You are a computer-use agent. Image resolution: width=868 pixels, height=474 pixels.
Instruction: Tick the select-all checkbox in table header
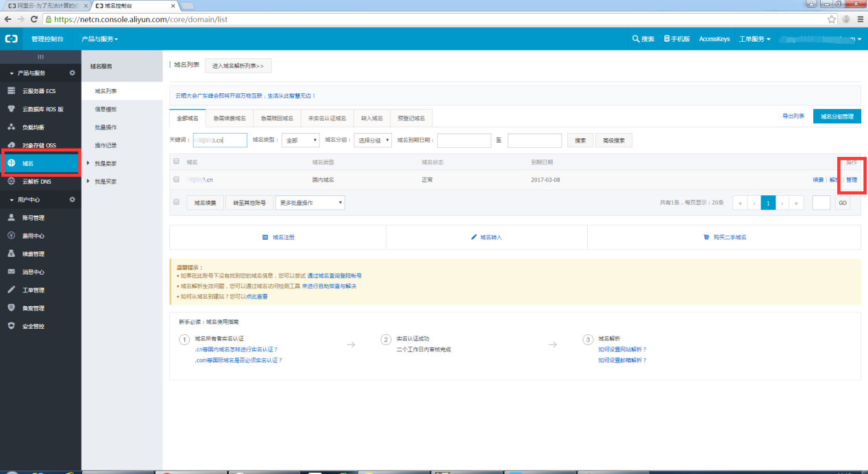coord(177,162)
